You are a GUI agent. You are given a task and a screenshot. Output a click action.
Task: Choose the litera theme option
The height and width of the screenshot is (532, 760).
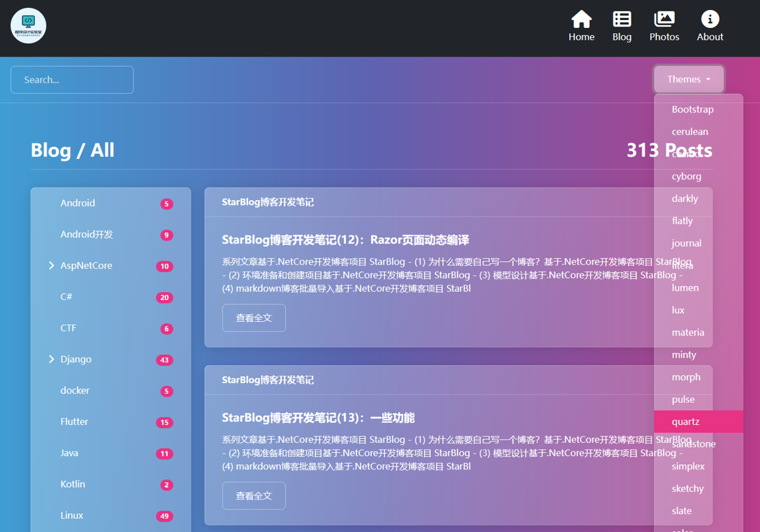(x=698, y=265)
